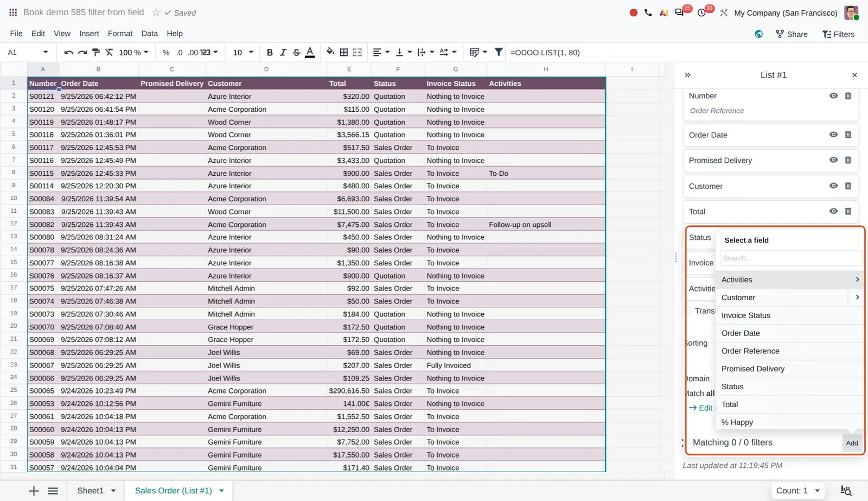This screenshot has height=501, width=868.
Task: Open the apps grid menu
Action: tap(13, 12)
